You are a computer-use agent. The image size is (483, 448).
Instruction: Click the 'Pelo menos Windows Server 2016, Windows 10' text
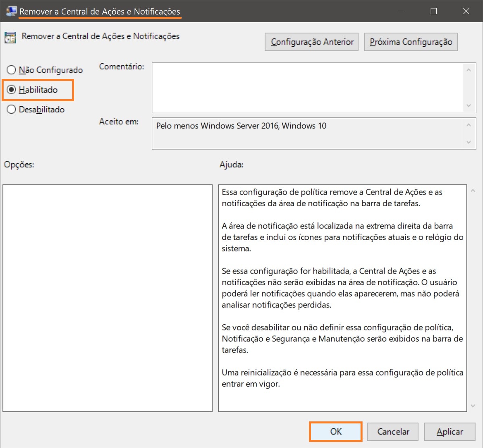pyautogui.click(x=241, y=126)
